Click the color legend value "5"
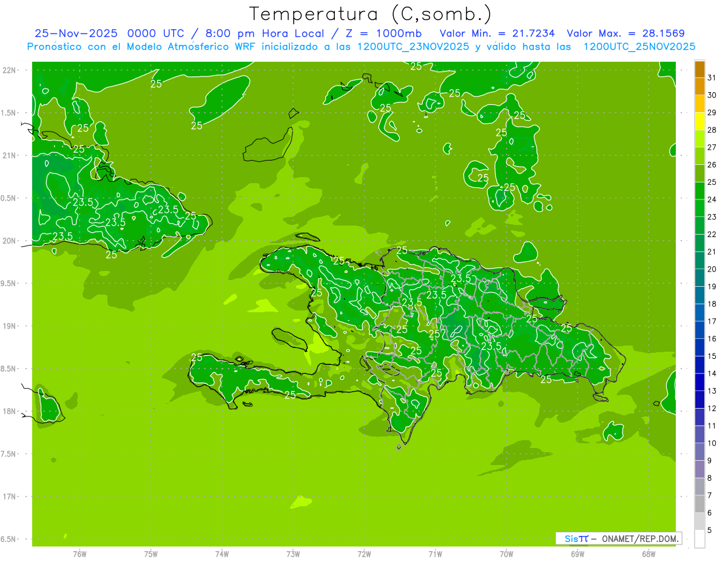The image size is (728, 562). [x=710, y=530]
